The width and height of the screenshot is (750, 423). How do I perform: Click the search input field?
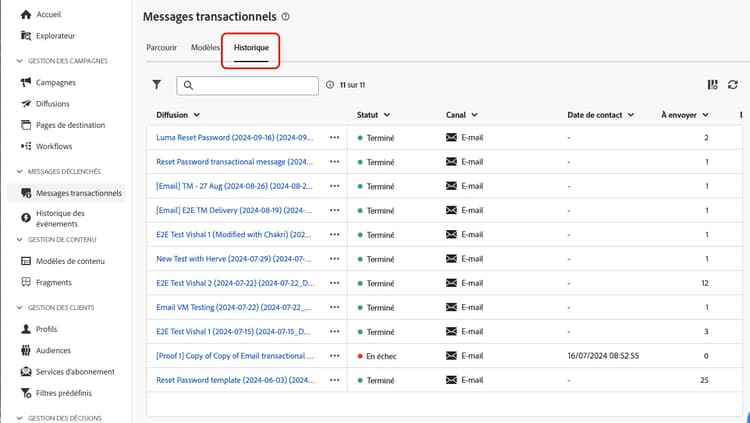click(x=250, y=86)
